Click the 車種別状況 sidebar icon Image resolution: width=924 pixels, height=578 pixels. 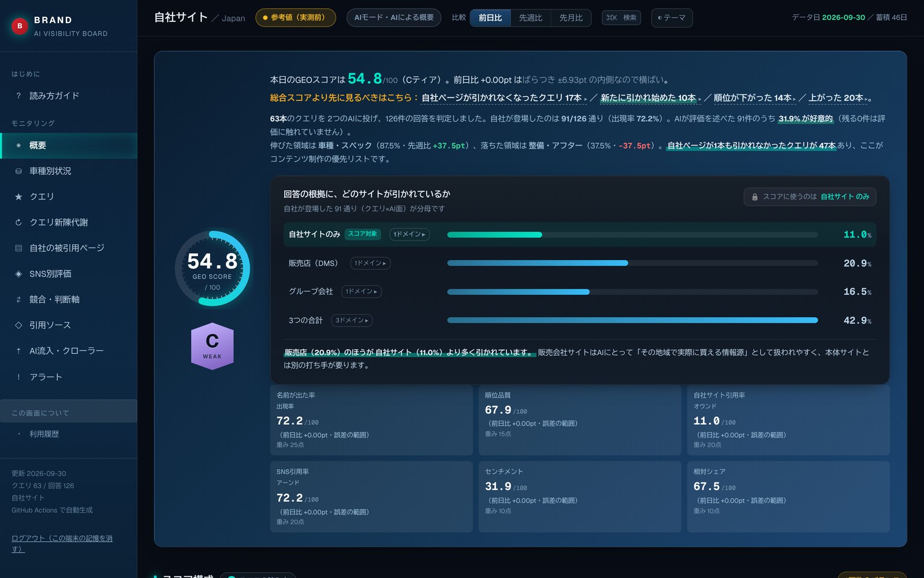point(18,171)
